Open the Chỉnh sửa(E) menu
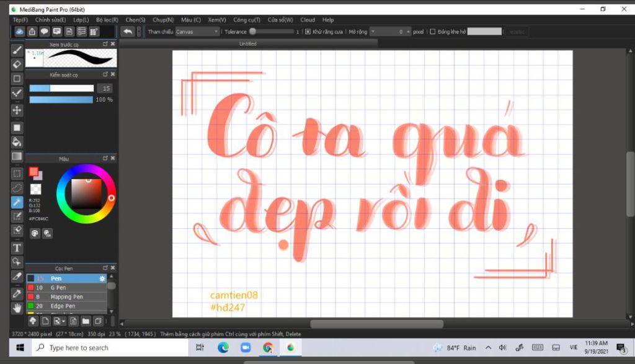Screen dimensions: 635x364 (x=50, y=20)
